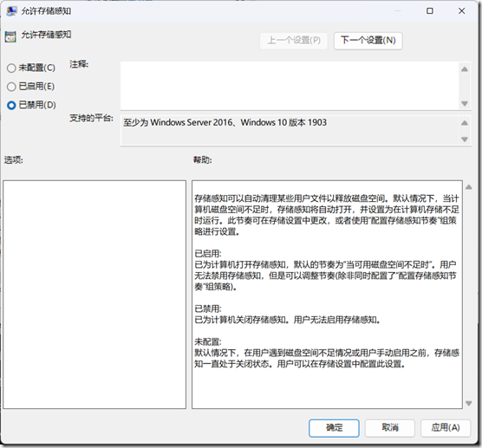Cancel the dialog with 取消

coord(390,428)
